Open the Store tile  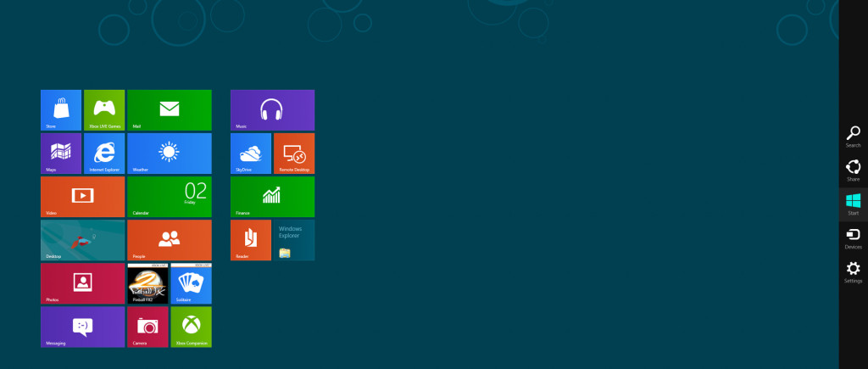coord(61,110)
